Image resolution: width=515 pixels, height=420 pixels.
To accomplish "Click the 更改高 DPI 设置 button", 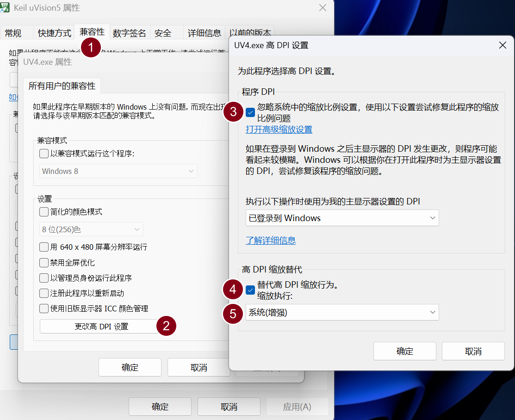I will [x=101, y=327].
